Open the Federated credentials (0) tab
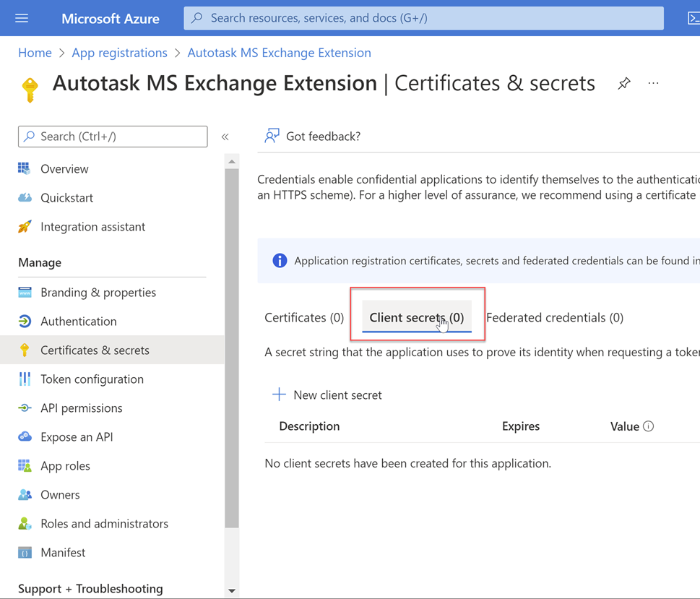Viewport: 700px width, 599px height. point(555,318)
